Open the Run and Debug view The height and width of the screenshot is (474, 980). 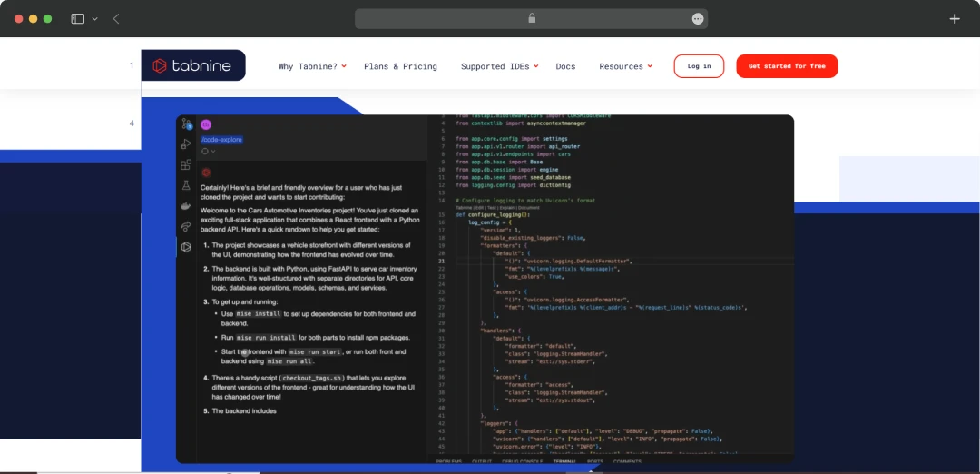186,143
